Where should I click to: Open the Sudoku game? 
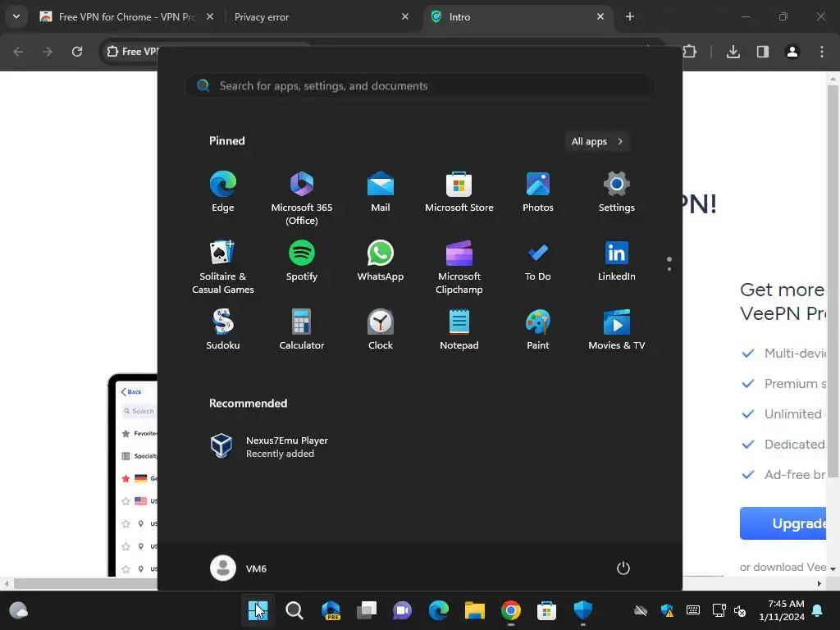223,330
